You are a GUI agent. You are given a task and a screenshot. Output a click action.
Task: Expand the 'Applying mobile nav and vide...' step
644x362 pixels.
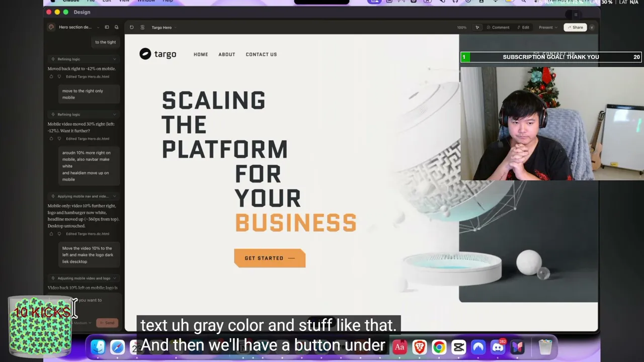click(84, 196)
